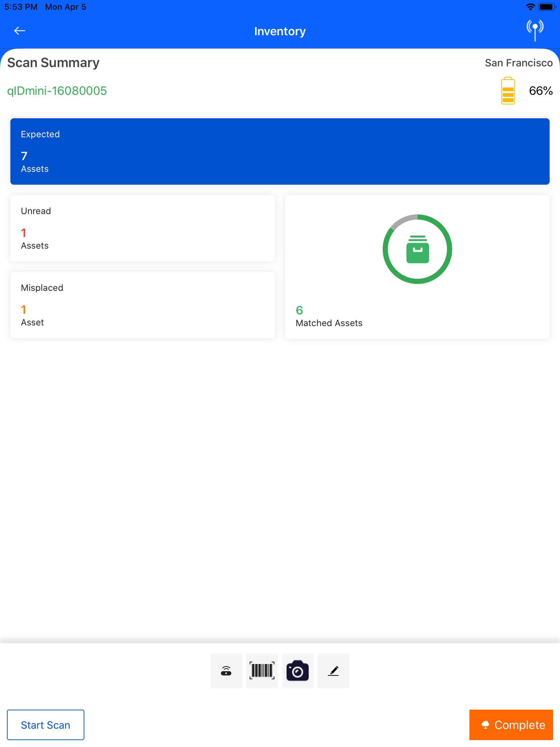The image size is (560, 747).
Task: Open the Matched Assets card
Action: point(417,267)
